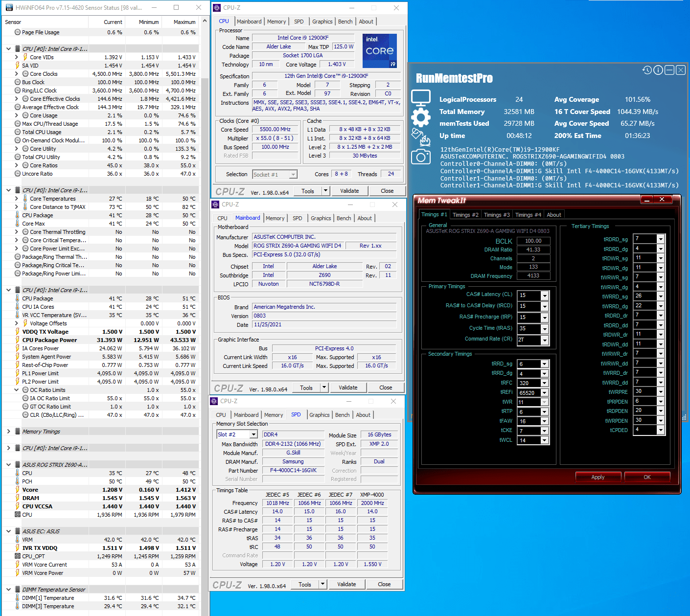Open Command Rate (CR) dropdown
Image resolution: width=690 pixels, height=616 pixels.
(545, 340)
